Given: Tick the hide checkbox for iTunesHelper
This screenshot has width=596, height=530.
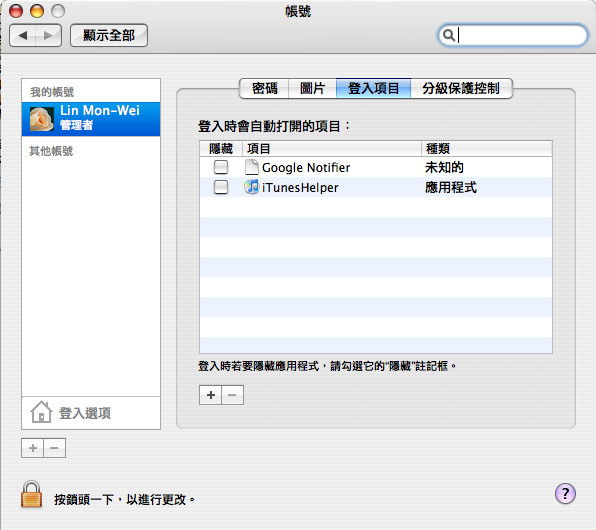Looking at the screenshot, I should point(221,187).
